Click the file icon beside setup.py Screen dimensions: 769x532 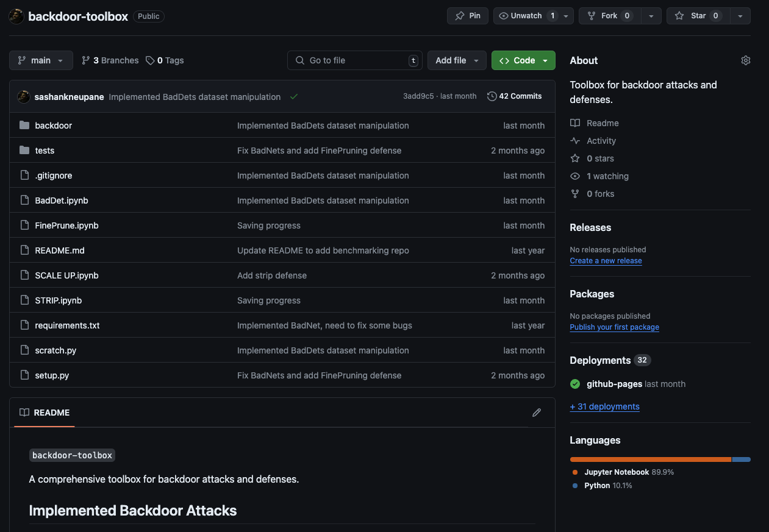(24, 375)
